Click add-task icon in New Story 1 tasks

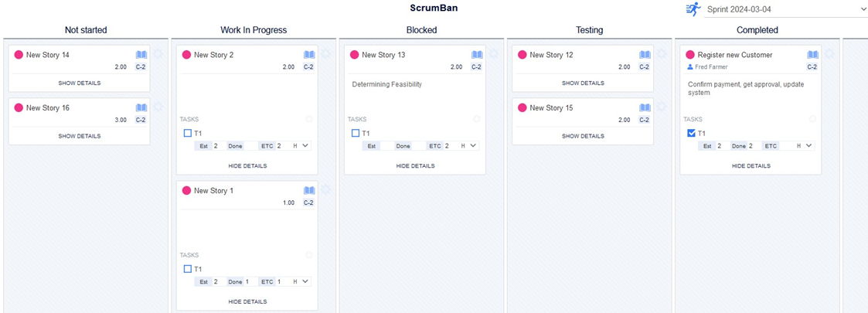tap(309, 255)
